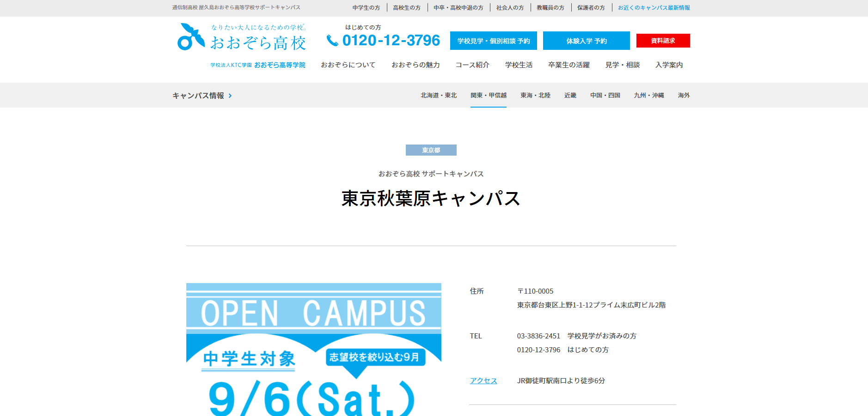Image resolution: width=868 pixels, height=416 pixels.
Task: Select the 海外 region tab
Action: tap(684, 95)
